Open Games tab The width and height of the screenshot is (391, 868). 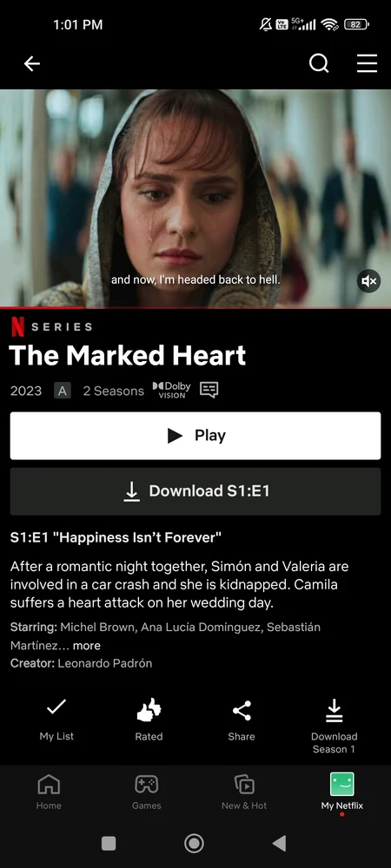[x=146, y=792]
